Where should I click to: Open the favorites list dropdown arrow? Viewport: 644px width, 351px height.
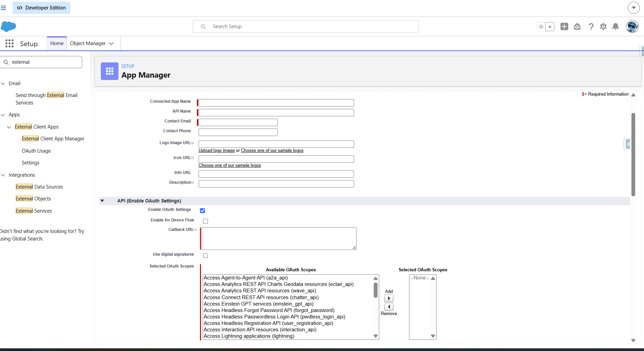pos(550,26)
